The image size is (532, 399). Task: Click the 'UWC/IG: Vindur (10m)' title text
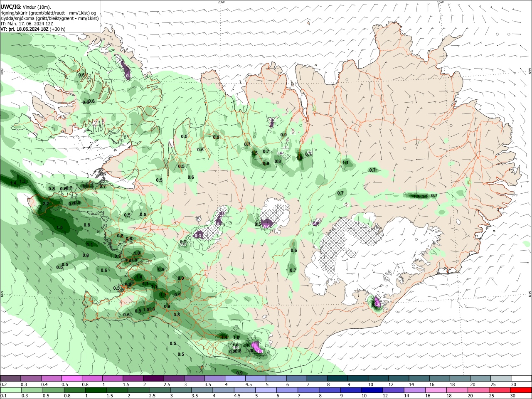point(26,7)
